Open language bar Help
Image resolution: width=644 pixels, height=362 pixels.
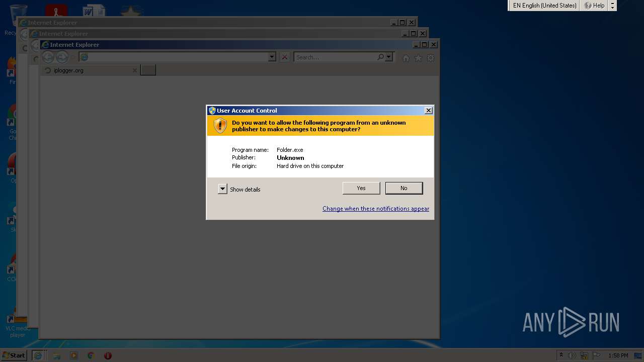click(x=594, y=6)
